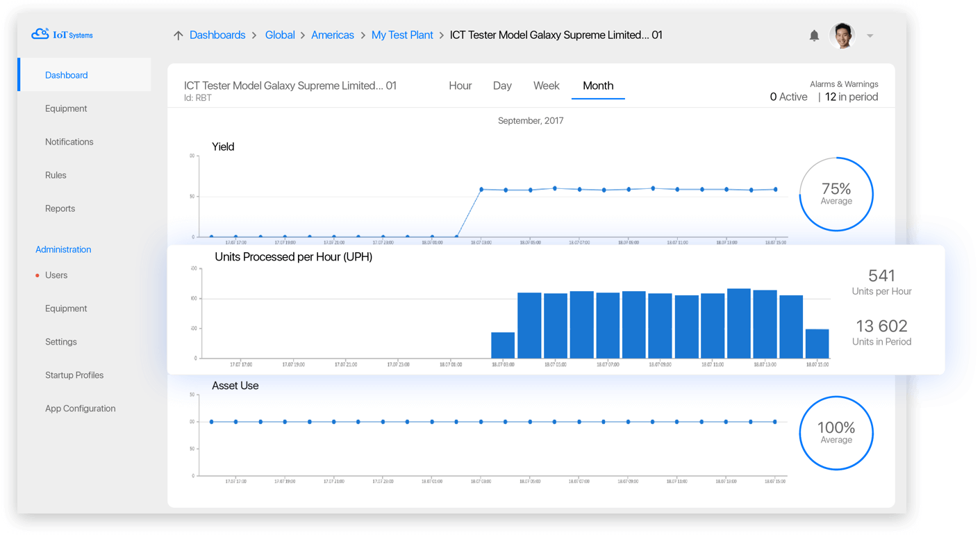Click the notification bell icon

pyautogui.click(x=814, y=35)
